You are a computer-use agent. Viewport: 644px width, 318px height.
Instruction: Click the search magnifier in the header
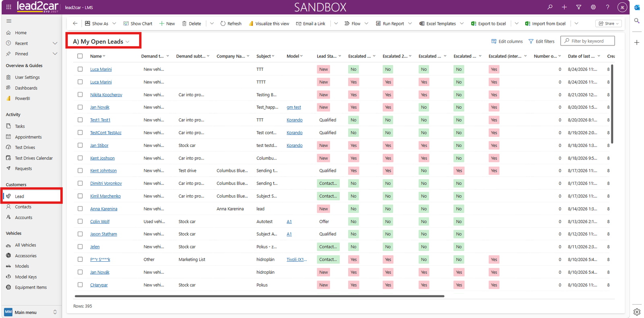[x=550, y=7]
